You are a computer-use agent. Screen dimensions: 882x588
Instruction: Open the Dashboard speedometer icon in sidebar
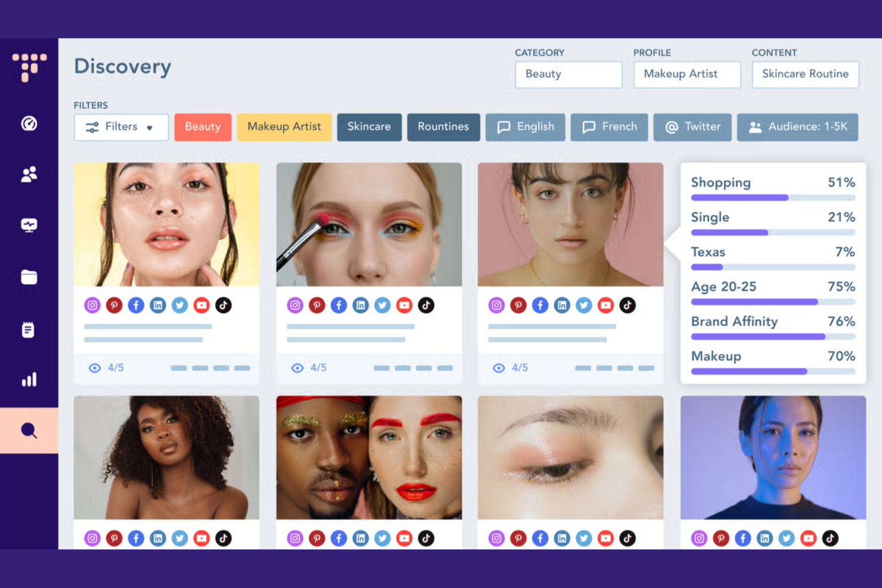[x=29, y=123]
